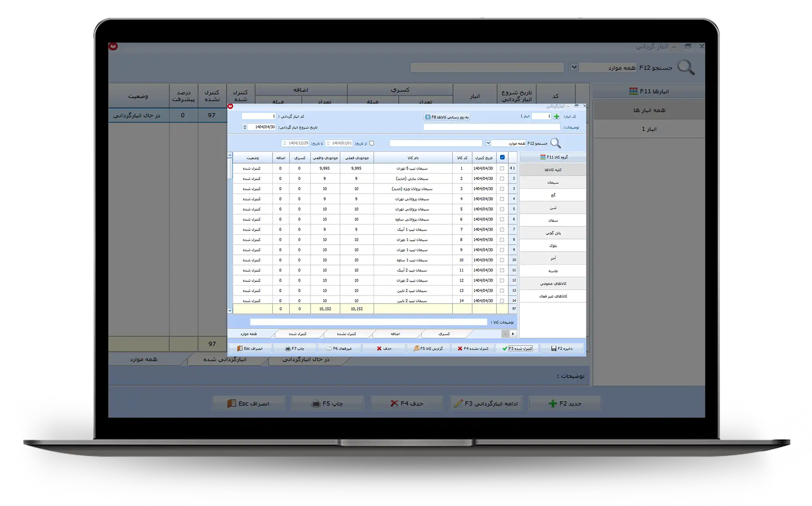The image size is (812, 506).
Task: Click the save F2 button in dialog
Action: (561, 349)
